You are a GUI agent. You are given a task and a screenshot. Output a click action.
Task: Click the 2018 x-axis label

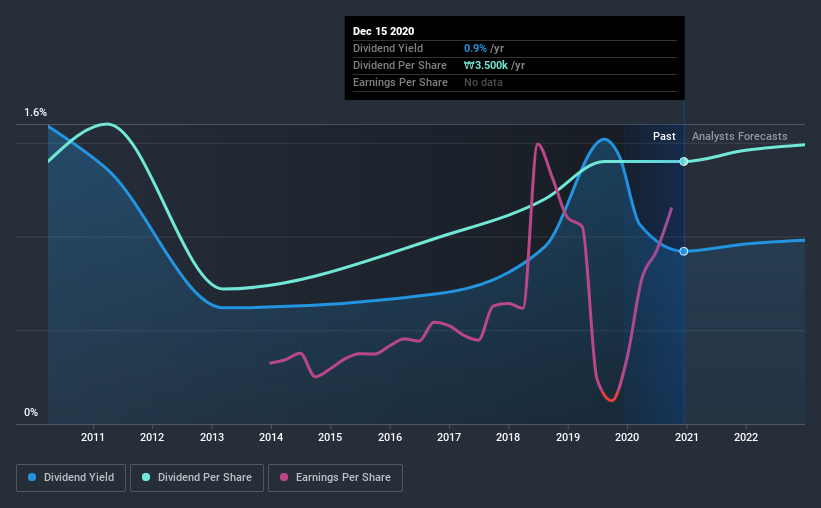(508, 437)
